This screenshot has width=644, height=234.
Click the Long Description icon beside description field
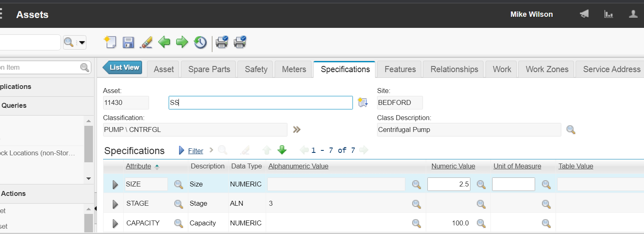[x=363, y=102]
